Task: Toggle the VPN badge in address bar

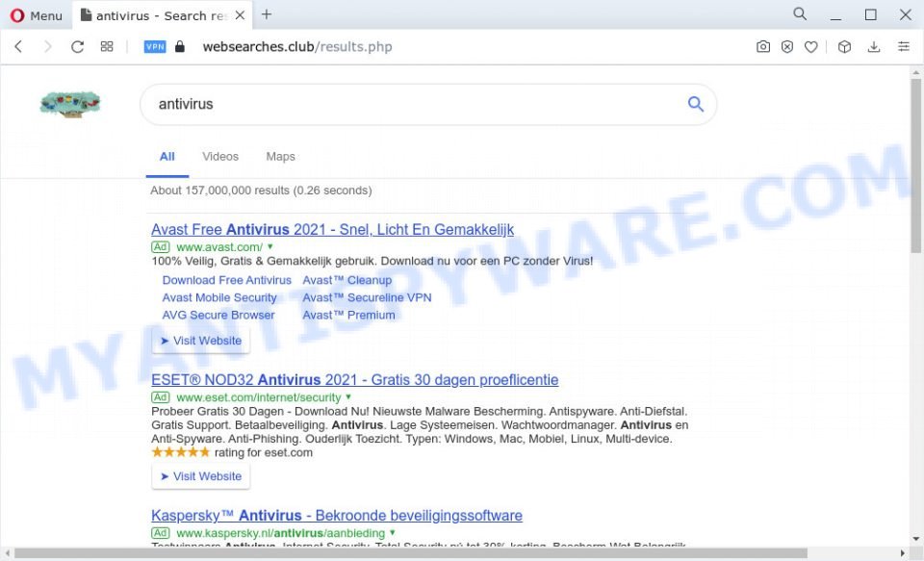Action: coord(155,46)
